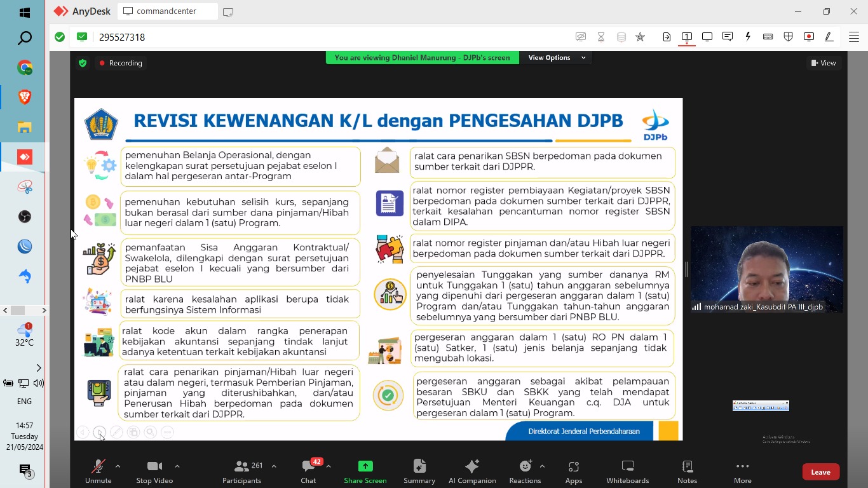Open the AI Companion
Image resolution: width=868 pixels, height=488 pixels.
click(471, 471)
